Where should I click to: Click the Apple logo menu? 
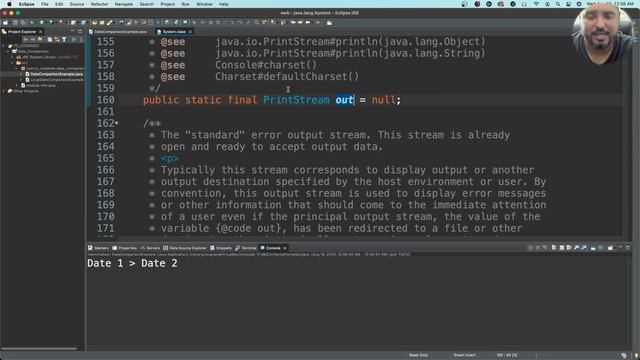9,4
